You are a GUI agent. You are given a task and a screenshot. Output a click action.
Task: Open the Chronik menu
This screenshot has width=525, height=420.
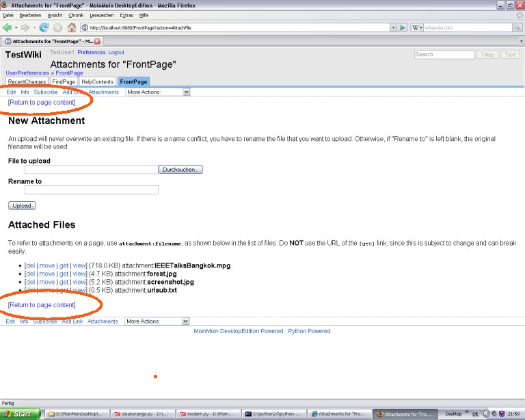pos(76,15)
